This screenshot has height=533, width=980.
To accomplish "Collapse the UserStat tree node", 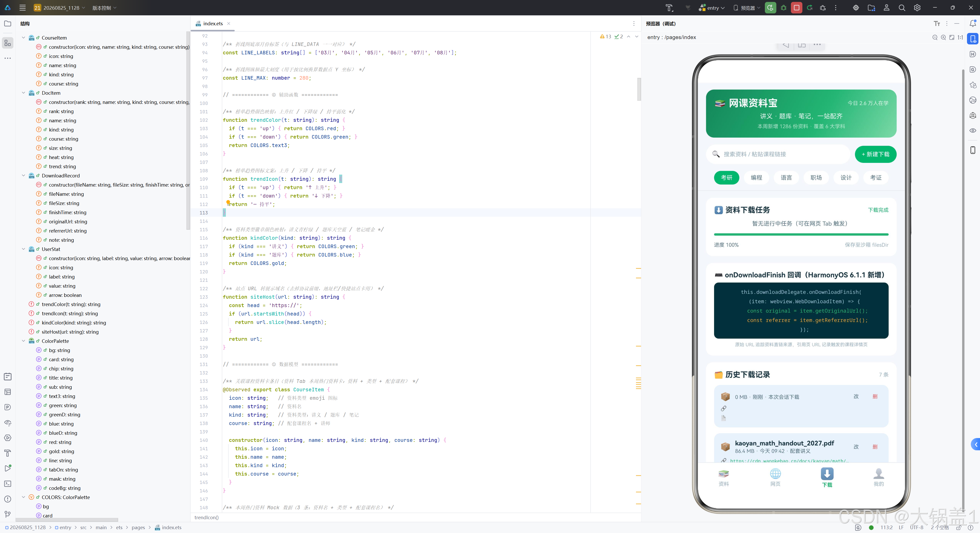I will tap(23, 249).
